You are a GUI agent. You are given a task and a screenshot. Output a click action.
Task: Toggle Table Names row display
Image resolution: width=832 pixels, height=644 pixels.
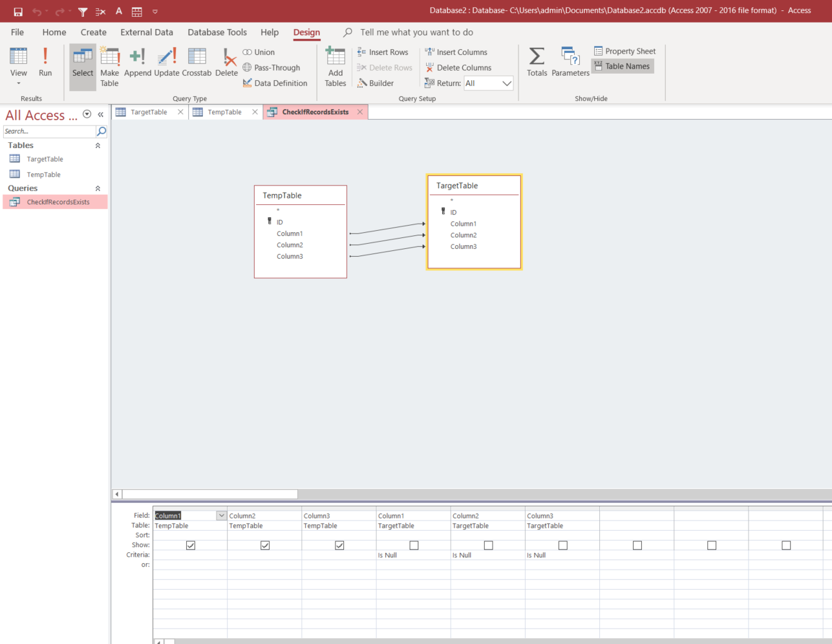pyautogui.click(x=623, y=67)
